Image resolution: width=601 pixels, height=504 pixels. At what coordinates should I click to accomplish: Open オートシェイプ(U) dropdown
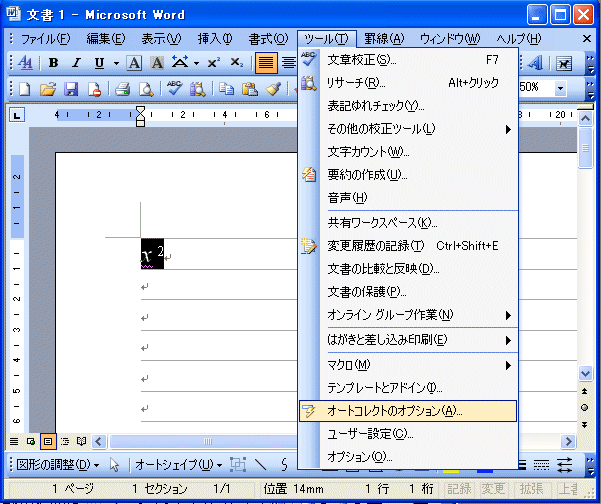click(x=179, y=465)
